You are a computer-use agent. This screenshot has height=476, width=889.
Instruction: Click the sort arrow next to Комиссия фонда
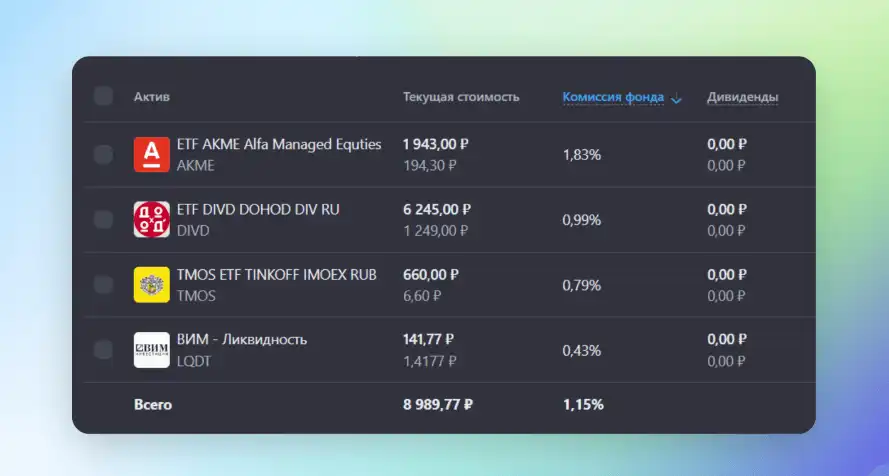pyautogui.click(x=676, y=99)
